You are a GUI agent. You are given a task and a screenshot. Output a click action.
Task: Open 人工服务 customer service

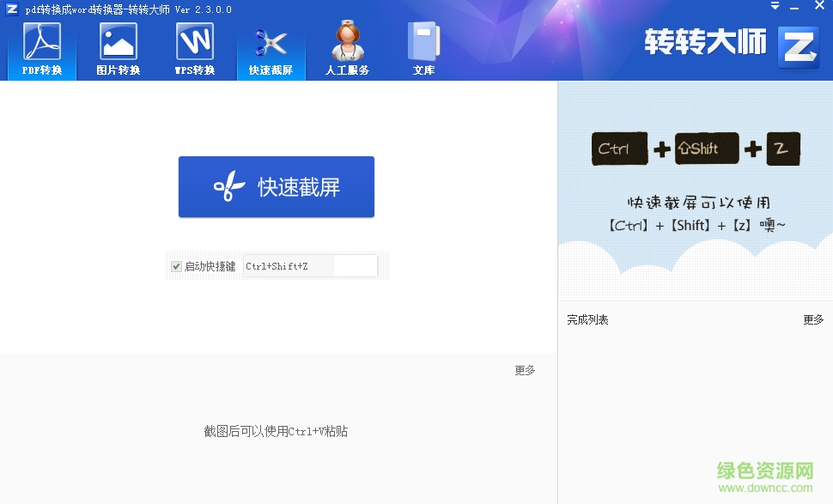[x=347, y=47]
